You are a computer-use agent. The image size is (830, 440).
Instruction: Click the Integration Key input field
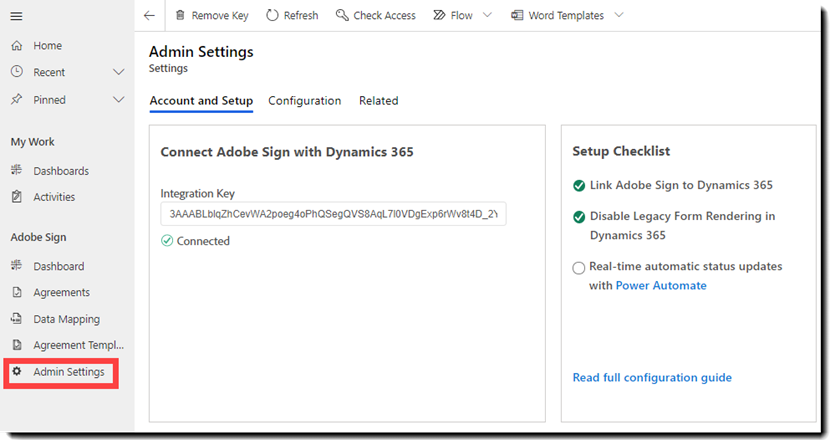[x=333, y=215]
